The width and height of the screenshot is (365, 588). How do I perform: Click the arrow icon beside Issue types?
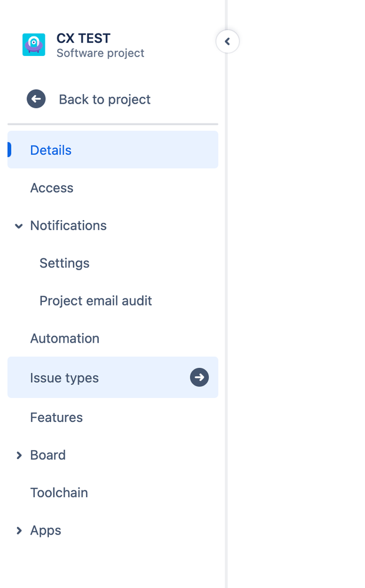199,377
